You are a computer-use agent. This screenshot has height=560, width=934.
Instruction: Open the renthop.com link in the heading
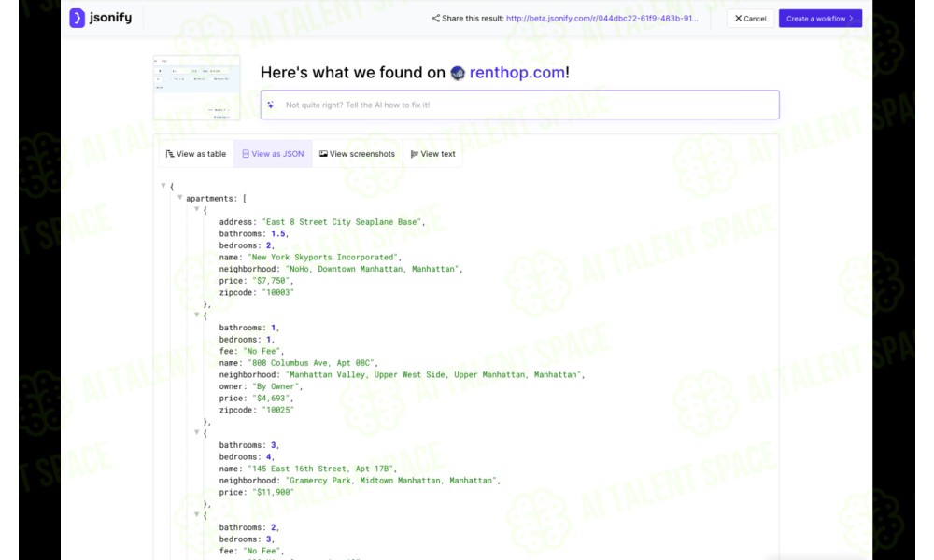click(x=517, y=73)
